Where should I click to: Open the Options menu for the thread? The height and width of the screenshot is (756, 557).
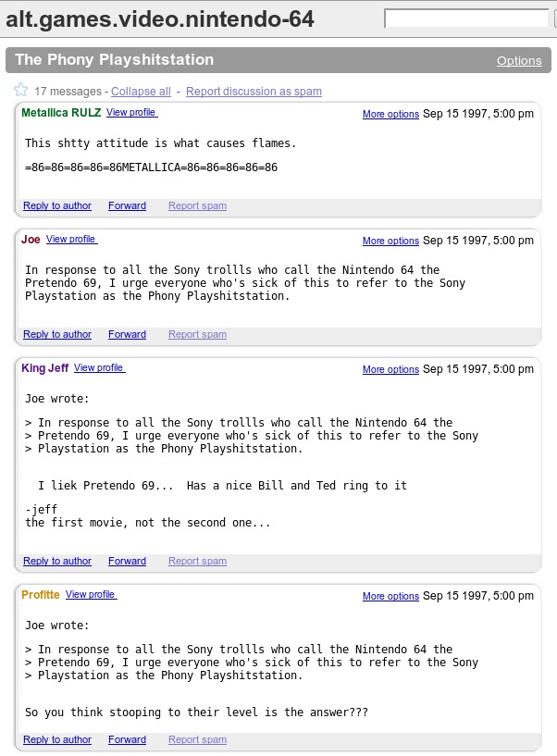[519, 61]
